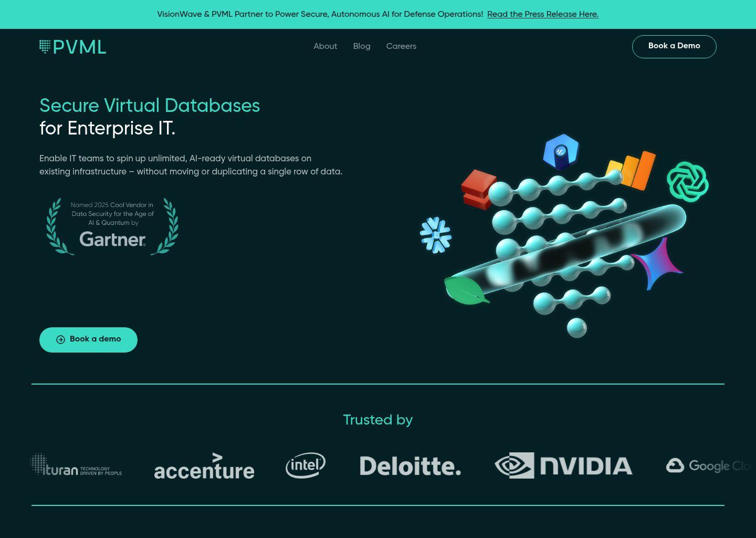Click the green MongoDB leaf icon
756x538 pixels.
click(x=465, y=291)
